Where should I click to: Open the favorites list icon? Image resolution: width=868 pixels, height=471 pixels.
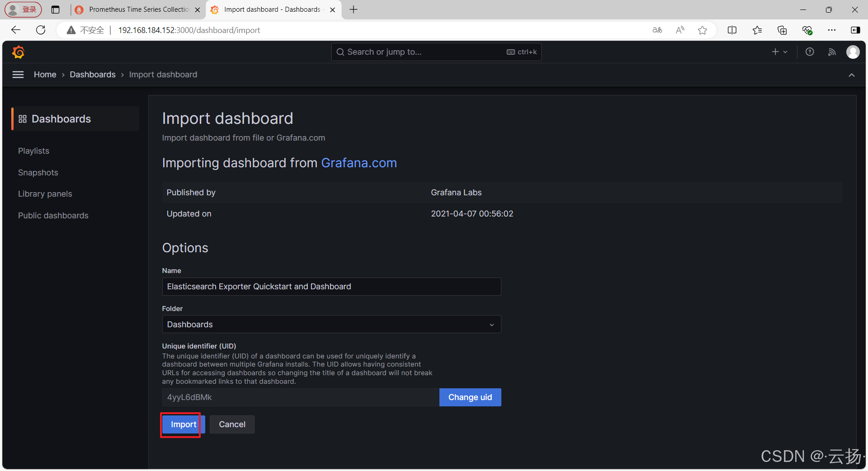tap(757, 30)
